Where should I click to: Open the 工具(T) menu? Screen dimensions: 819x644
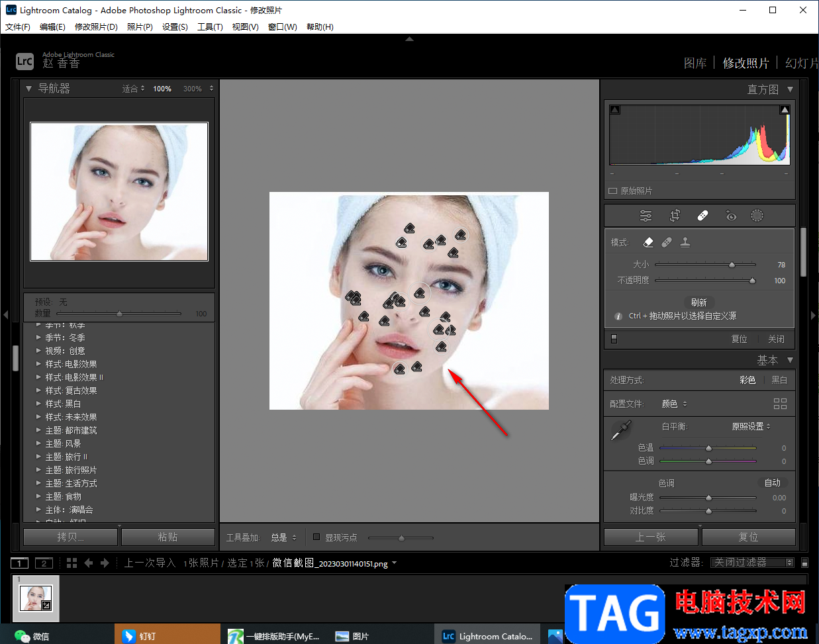click(x=210, y=27)
